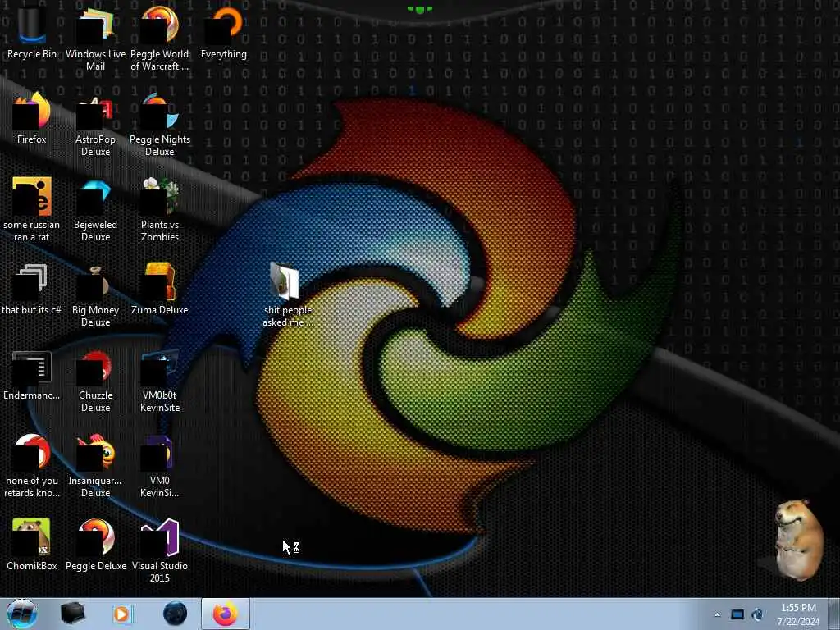Click the 'some russian ran a rat' icon
Viewport: 840px width, 630px height.
(x=32, y=209)
